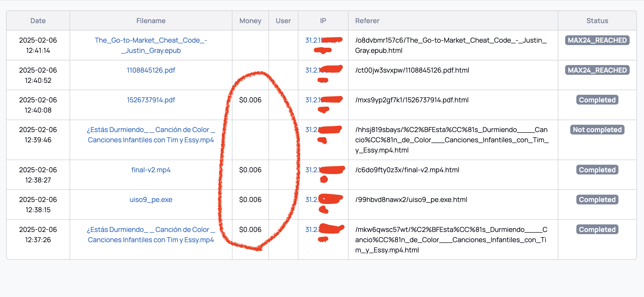Click the Referer column header

(x=367, y=20)
